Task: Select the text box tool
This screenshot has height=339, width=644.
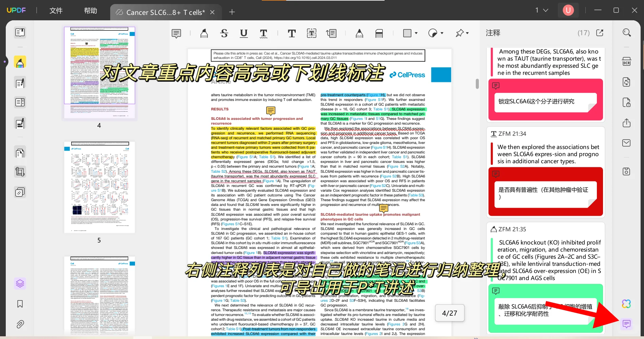Action: [311, 33]
